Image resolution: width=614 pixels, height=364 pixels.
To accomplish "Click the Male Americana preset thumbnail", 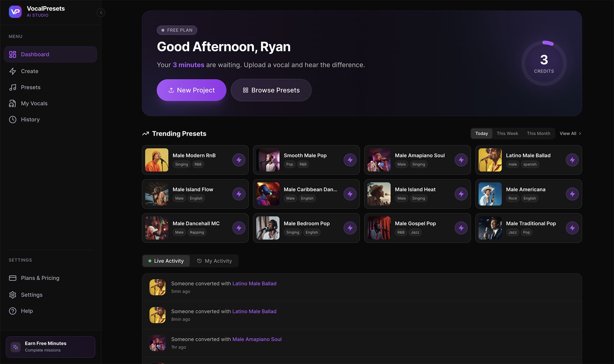I will pos(490,194).
